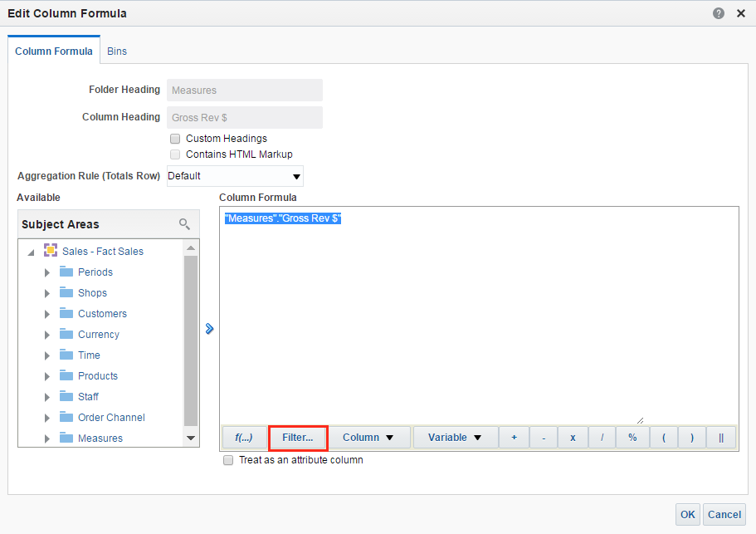756x534 pixels.
Task: Insert an opening parenthesis
Action: (663, 438)
